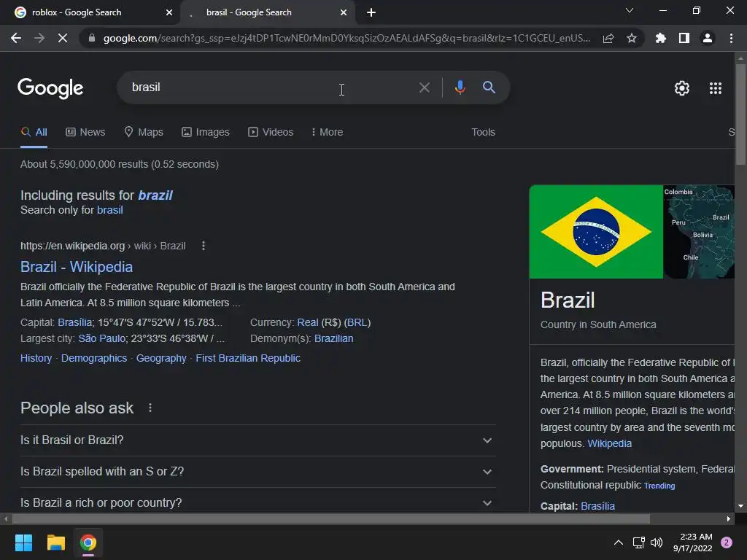Open search Tools
747x560 pixels.
click(x=483, y=133)
